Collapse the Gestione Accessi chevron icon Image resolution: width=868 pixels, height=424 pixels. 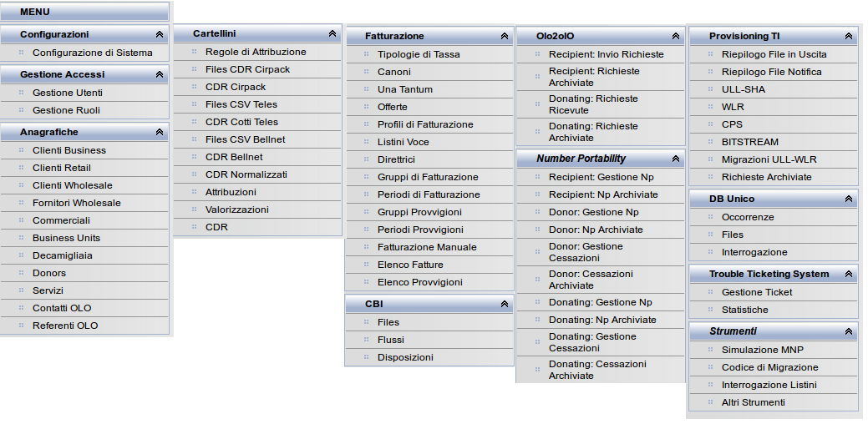click(x=160, y=74)
